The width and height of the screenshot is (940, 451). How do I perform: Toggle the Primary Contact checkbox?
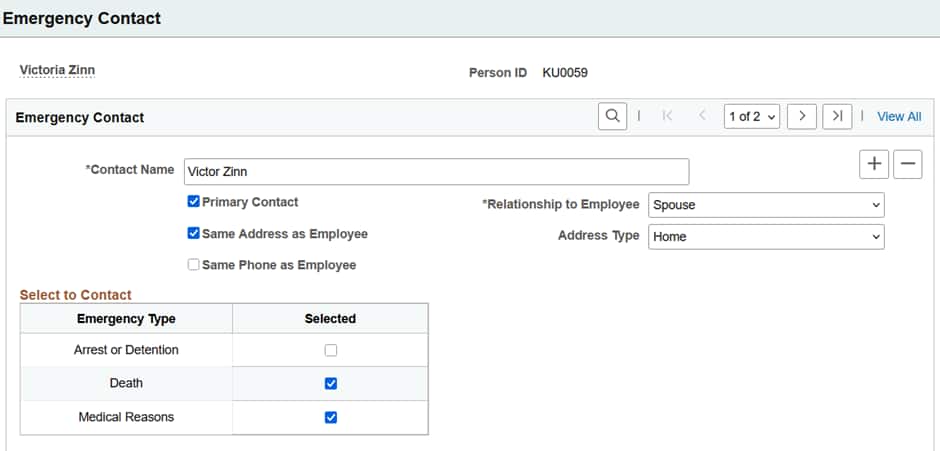click(194, 202)
